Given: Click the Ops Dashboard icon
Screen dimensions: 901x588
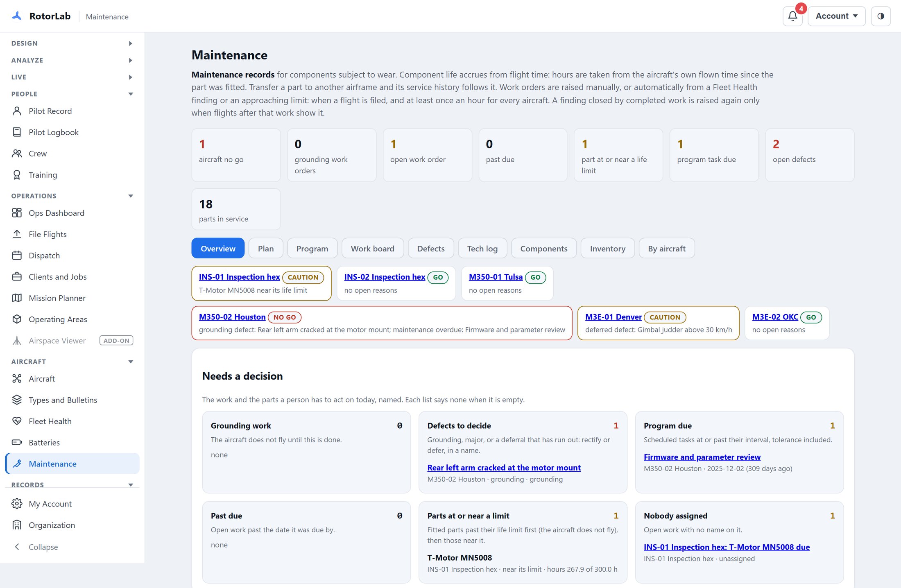Looking at the screenshot, I should click(x=17, y=213).
